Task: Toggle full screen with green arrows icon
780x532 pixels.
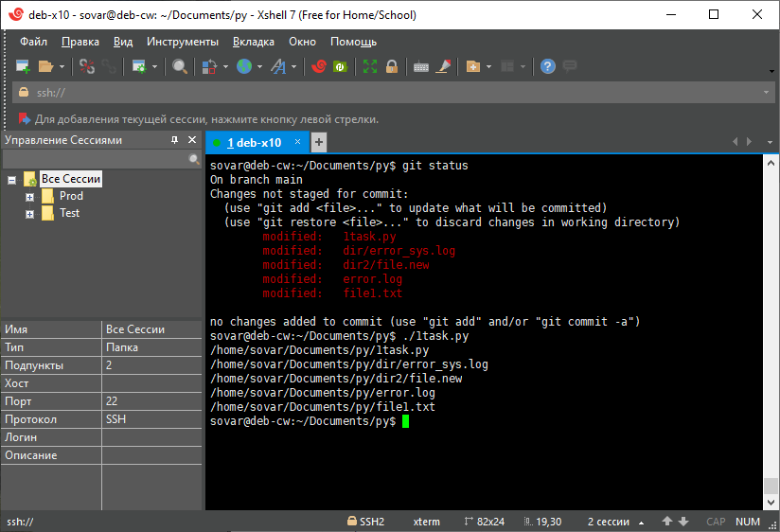Action: tap(370, 66)
